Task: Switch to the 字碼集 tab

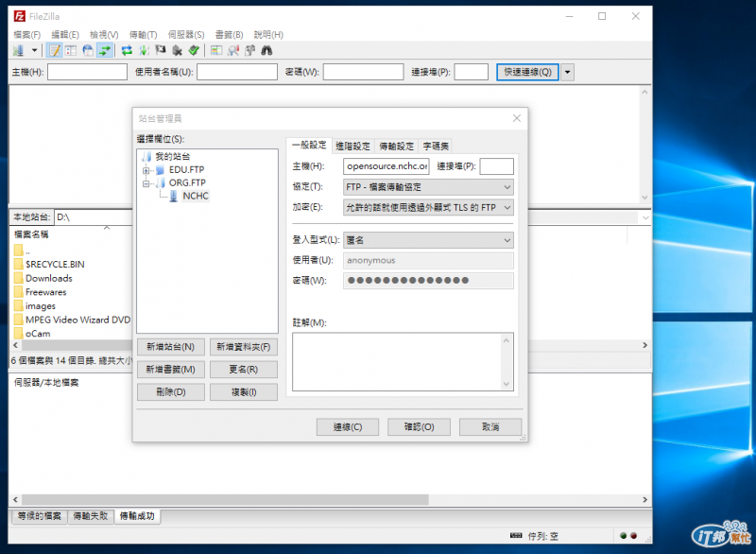Action: pyautogui.click(x=436, y=147)
